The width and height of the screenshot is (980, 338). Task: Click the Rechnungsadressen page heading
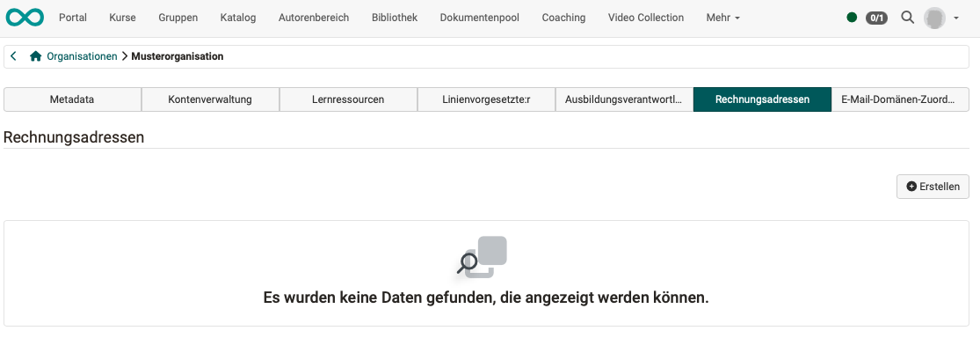74,137
